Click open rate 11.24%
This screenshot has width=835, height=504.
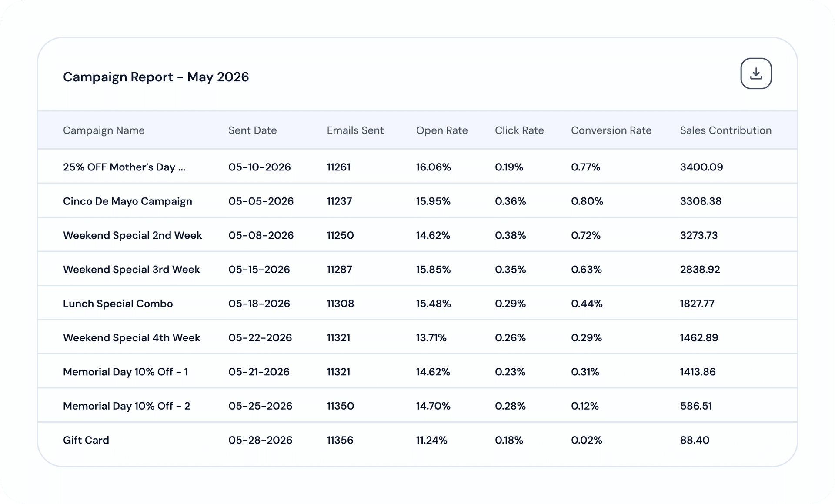(432, 440)
